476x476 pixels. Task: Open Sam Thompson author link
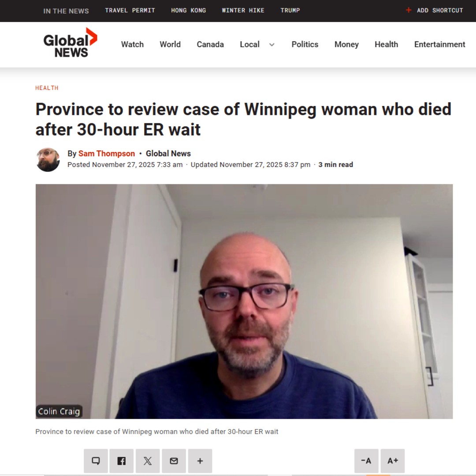coord(107,154)
